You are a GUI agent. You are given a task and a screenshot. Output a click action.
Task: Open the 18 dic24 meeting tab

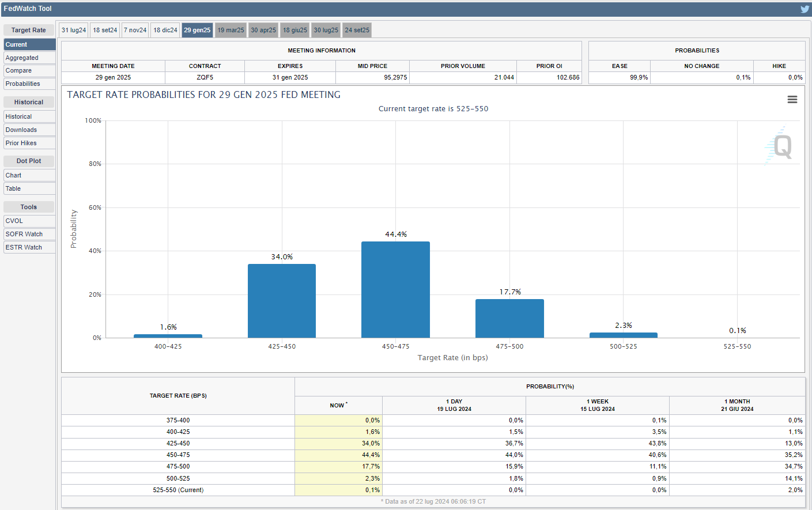(x=165, y=30)
